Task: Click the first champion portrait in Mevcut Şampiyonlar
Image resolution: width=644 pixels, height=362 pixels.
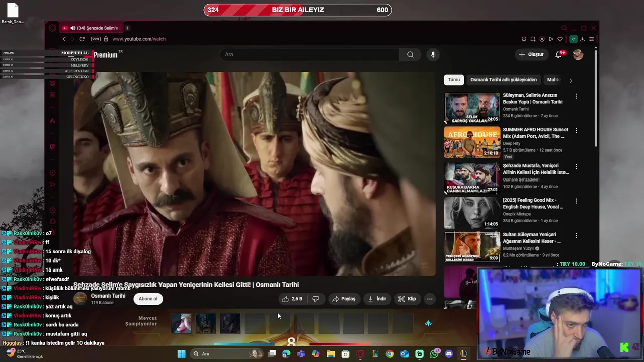Action: tap(181, 323)
